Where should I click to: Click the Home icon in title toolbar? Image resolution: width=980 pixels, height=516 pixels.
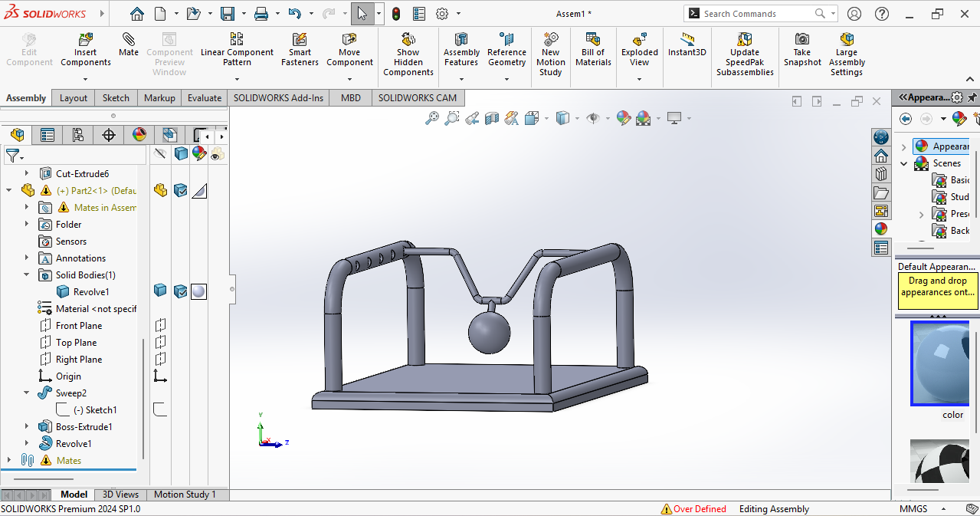(136, 14)
